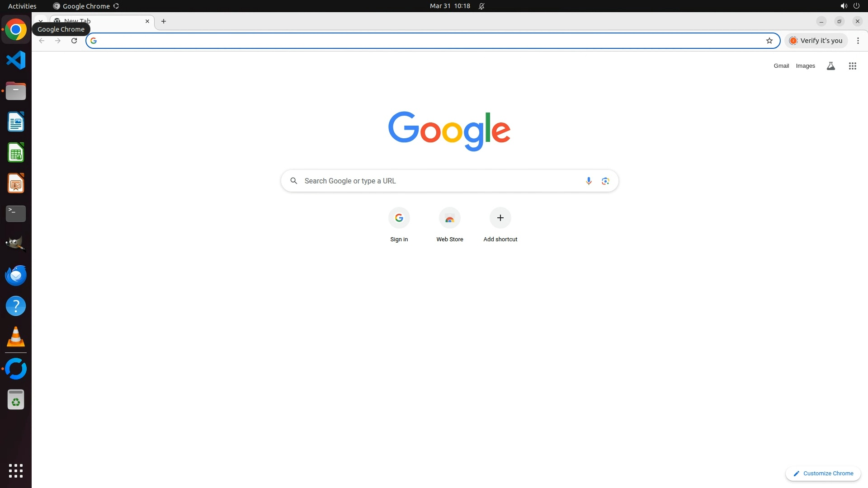This screenshot has width=868, height=488.
Task: Click the voice search microphone icon
Action: click(x=588, y=181)
